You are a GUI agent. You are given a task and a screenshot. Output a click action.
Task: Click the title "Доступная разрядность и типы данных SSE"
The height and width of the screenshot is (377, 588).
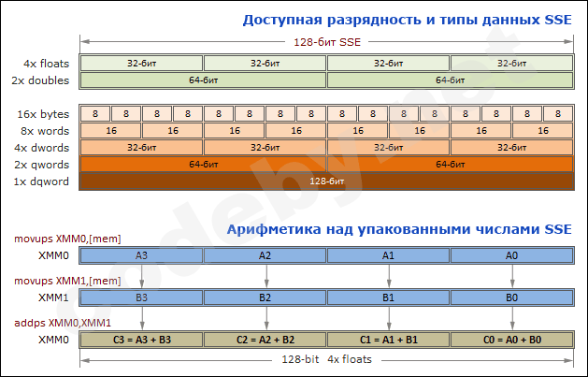407,20
